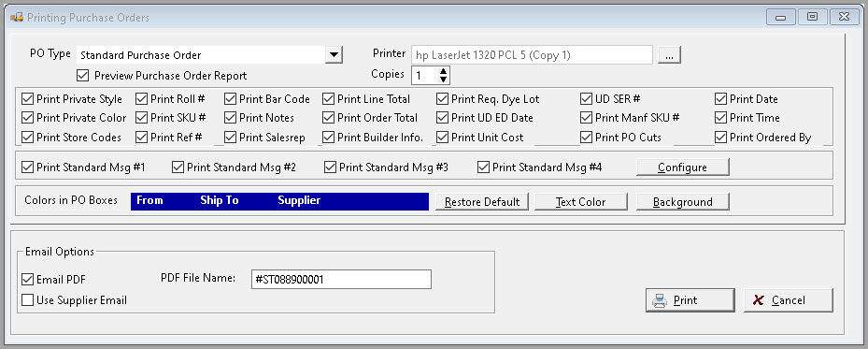Image resolution: width=868 pixels, height=349 pixels.
Task: Maximize the Printing Purchase Orders window
Action: pyautogui.click(x=813, y=17)
